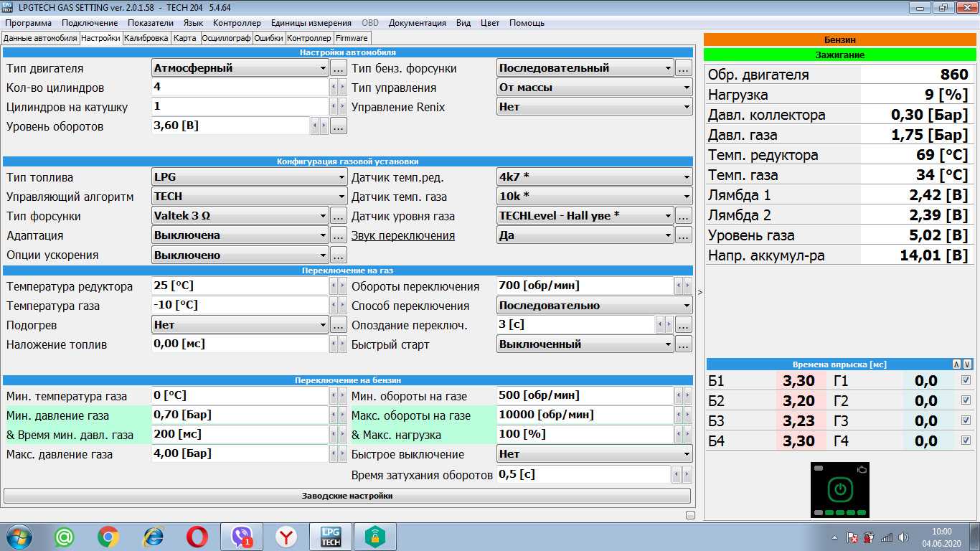This screenshot has width=980, height=551.
Task: Uncheck the Г4 injector checkbox
Action: click(x=966, y=441)
